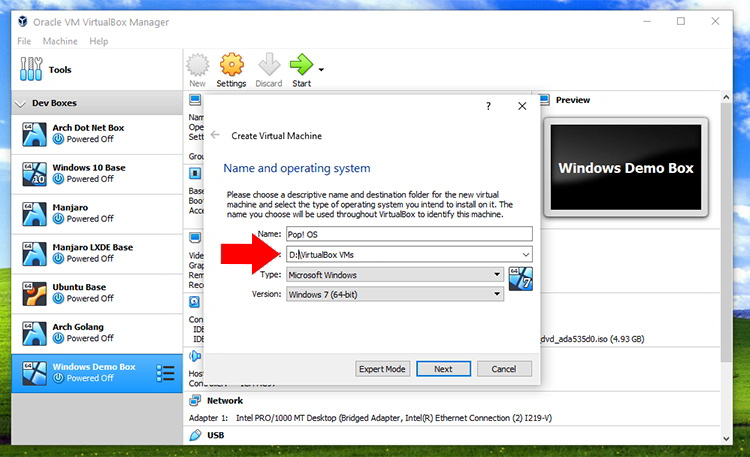The width and height of the screenshot is (750, 457).
Task: Click the Storage section disk icon
Action: pos(195,302)
